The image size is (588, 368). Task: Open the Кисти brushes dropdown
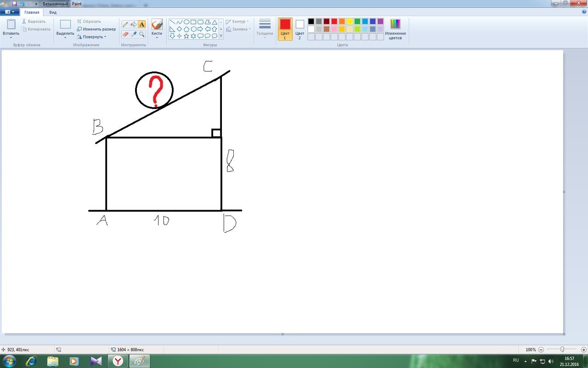pos(157,38)
